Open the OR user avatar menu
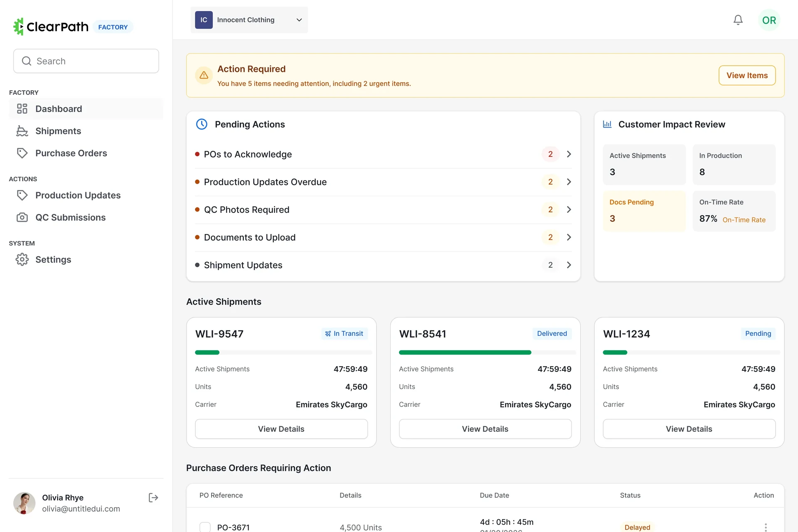Image resolution: width=798 pixels, height=532 pixels. (769, 20)
